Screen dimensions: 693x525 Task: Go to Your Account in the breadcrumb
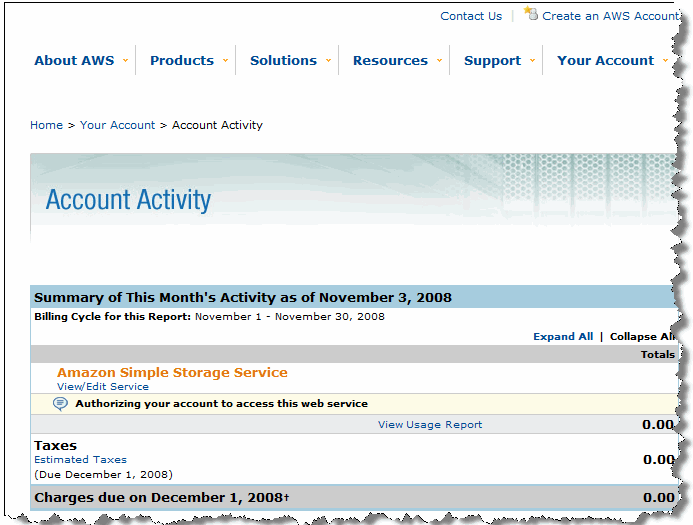[117, 125]
